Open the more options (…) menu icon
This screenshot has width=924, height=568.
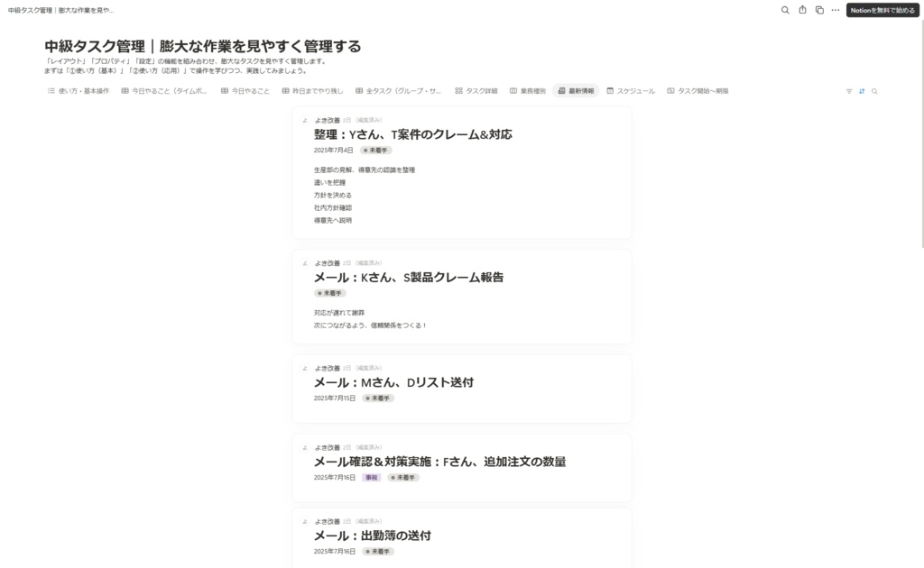pyautogui.click(x=836, y=11)
